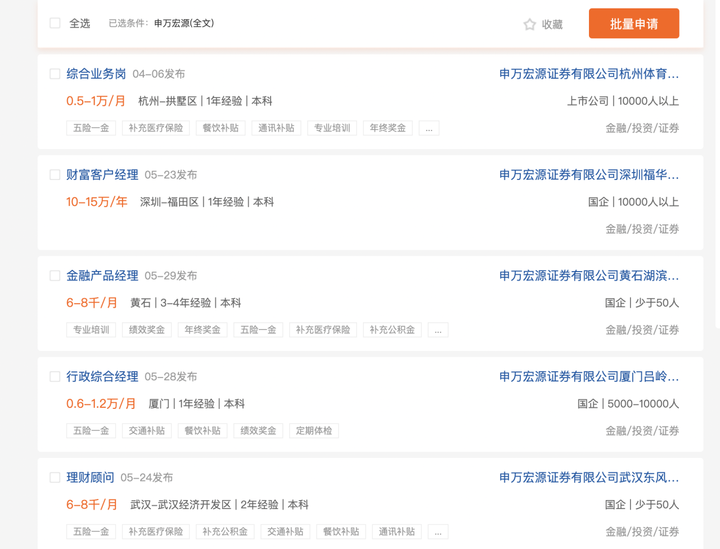The height and width of the screenshot is (549, 720).
Task: Click 补充公积金 tag in 理财顾问 row
Action: pos(225,532)
